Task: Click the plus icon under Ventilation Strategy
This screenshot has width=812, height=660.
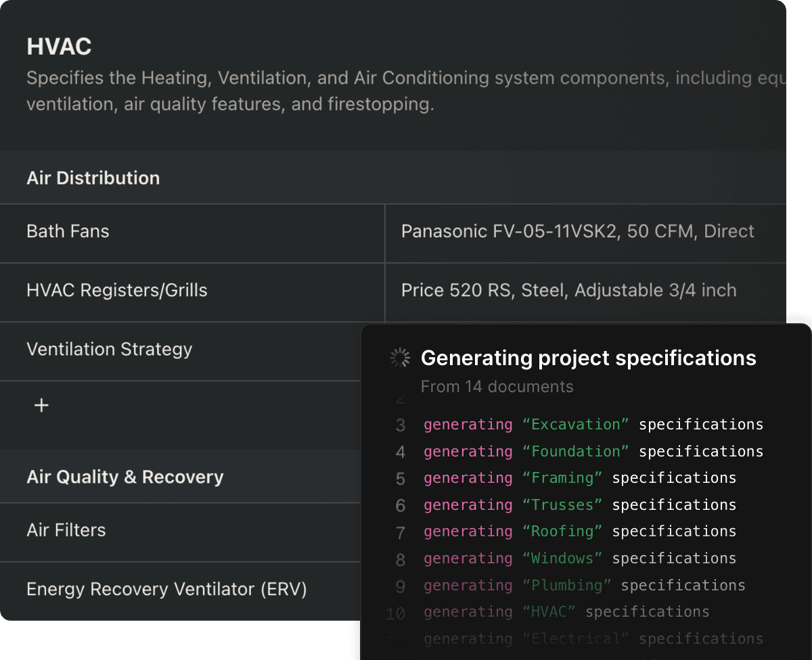Action: 42,405
